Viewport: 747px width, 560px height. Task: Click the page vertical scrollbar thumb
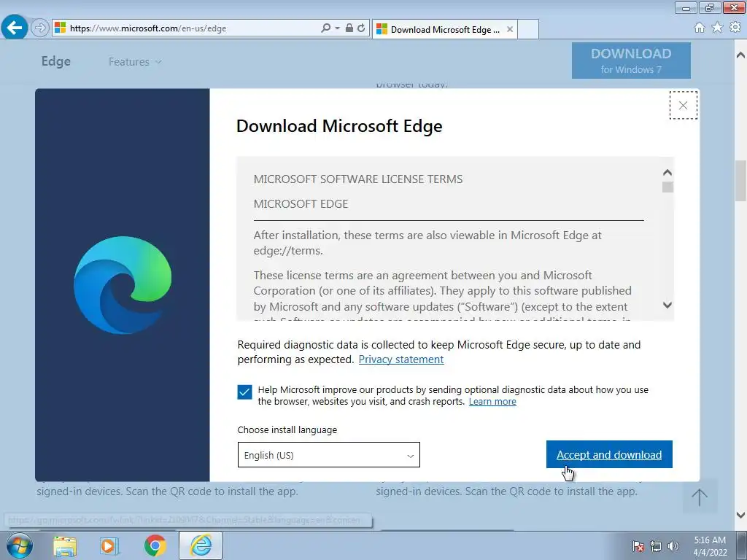tap(740, 181)
